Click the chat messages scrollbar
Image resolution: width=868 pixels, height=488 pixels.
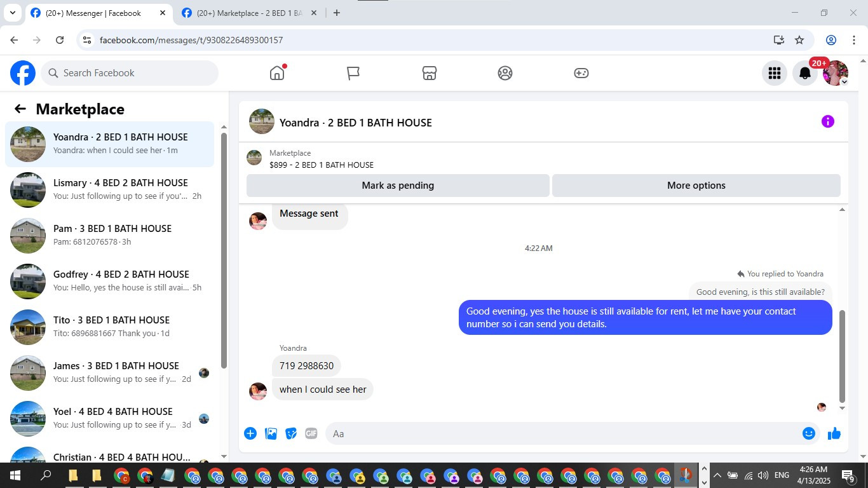click(843, 356)
